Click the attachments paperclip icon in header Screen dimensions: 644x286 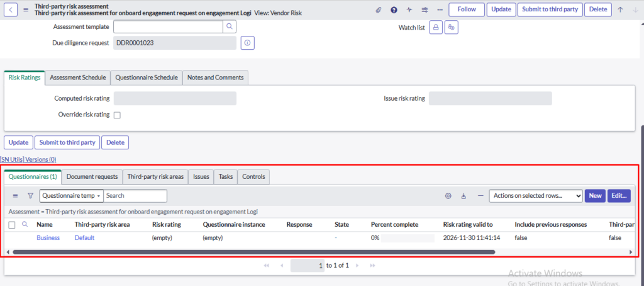379,10
